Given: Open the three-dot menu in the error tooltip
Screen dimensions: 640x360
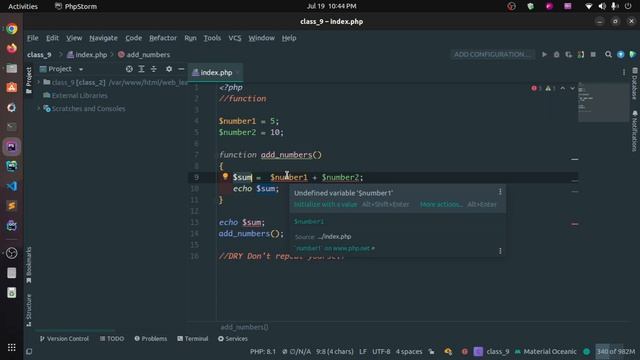Looking at the screenshot, I should point(500,192).
